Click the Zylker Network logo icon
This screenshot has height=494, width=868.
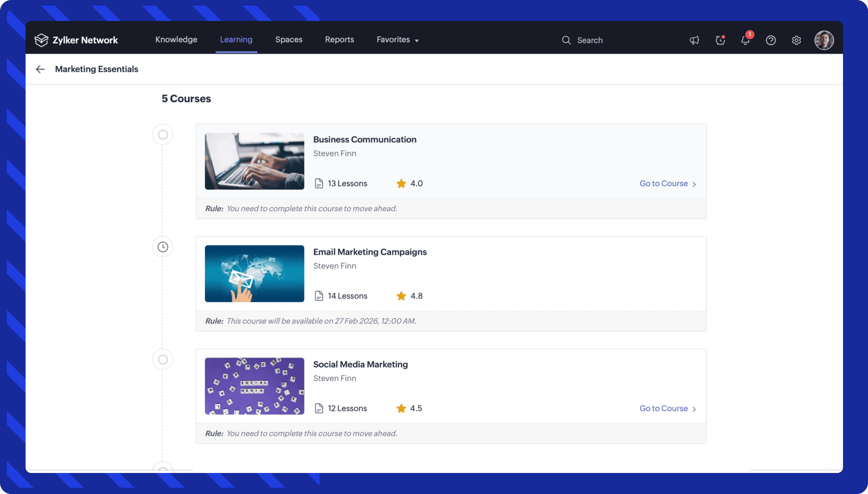tap(41, 40)
